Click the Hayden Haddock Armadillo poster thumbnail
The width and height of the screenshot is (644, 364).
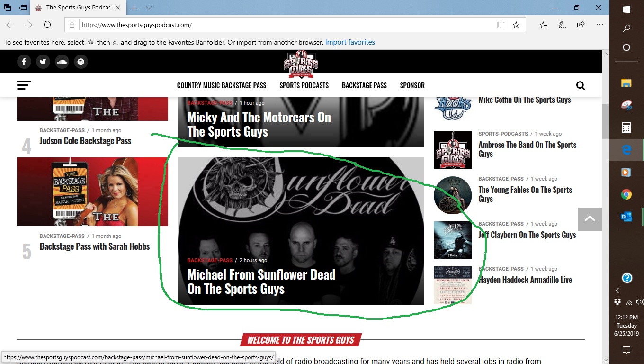(453, 285)
